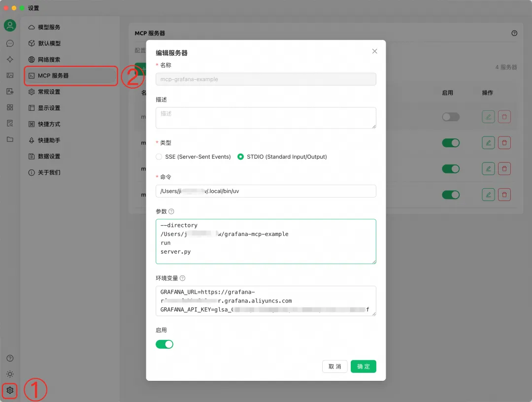
Task: Open the chat assistant sidebar icon
Action: coord(10,43)
